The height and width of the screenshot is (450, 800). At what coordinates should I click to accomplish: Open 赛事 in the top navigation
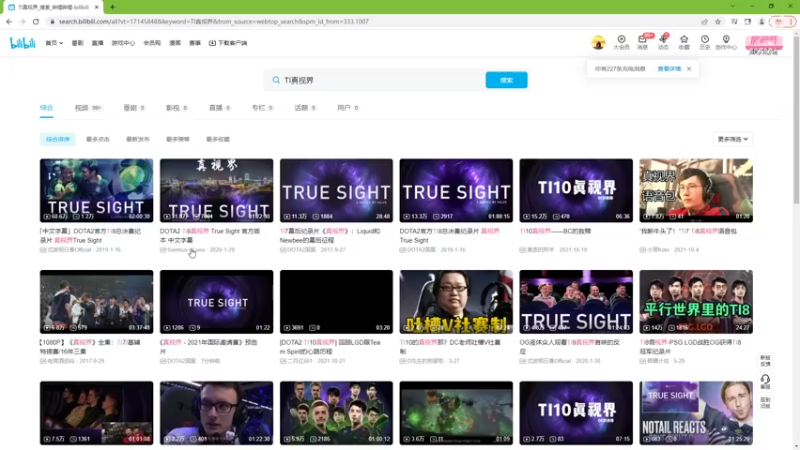tap(195, 43)
